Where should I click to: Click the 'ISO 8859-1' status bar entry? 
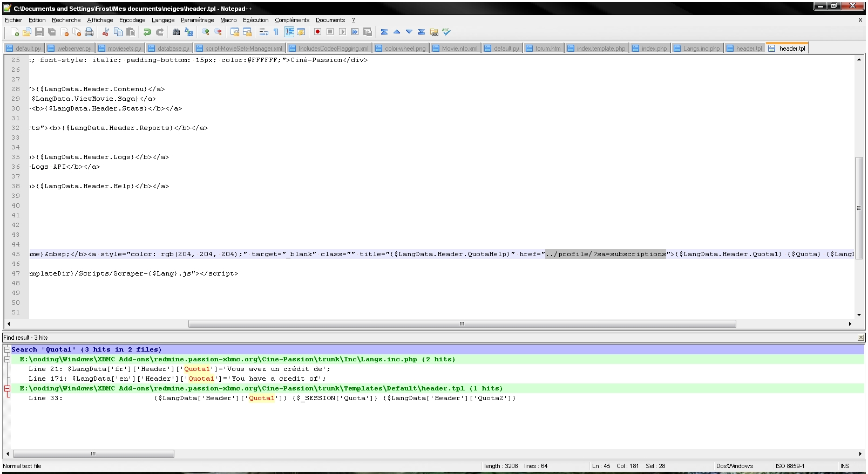click(x=790, y=466)
